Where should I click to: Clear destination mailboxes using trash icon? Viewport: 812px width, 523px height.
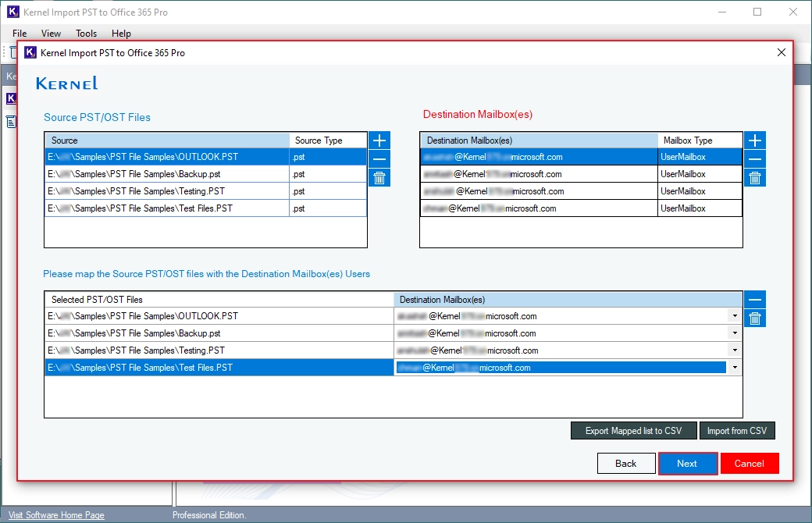coord(755,178)
